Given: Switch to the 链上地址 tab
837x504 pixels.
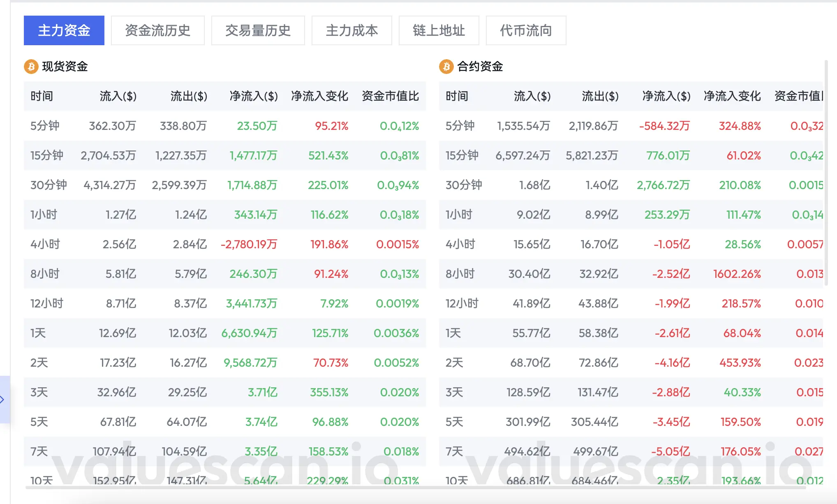Looking at the screenshot, I should click(x=439, y=30).
